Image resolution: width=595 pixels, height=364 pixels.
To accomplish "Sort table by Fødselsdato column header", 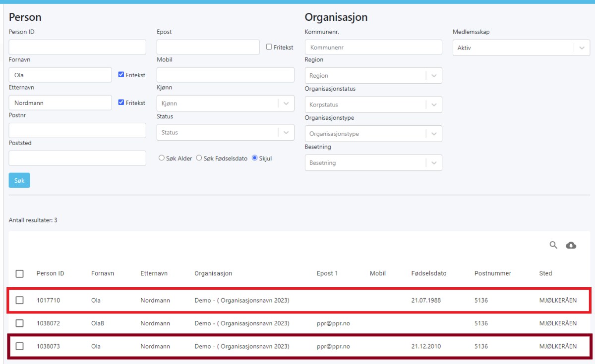I will [x=429, y=273].
